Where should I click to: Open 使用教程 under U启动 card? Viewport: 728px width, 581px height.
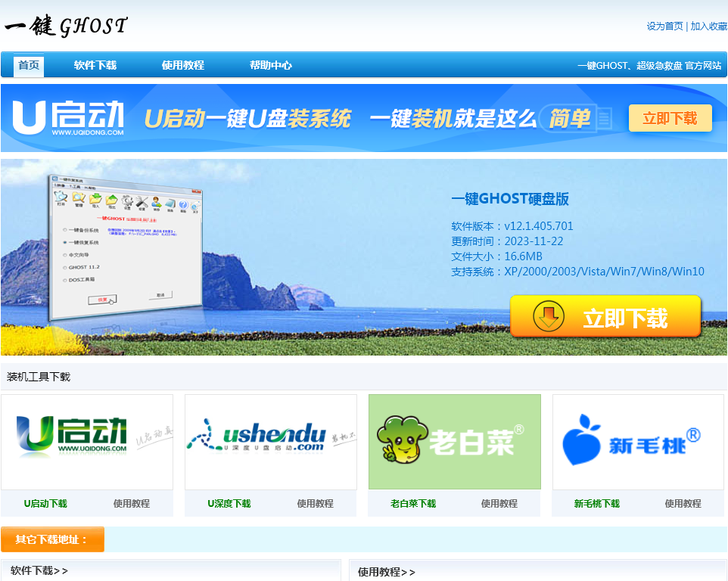point(132,504)
